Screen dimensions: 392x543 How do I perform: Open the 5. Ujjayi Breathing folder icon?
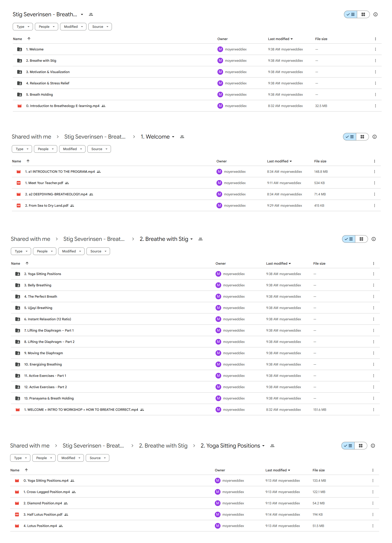[x=18, y=308]
